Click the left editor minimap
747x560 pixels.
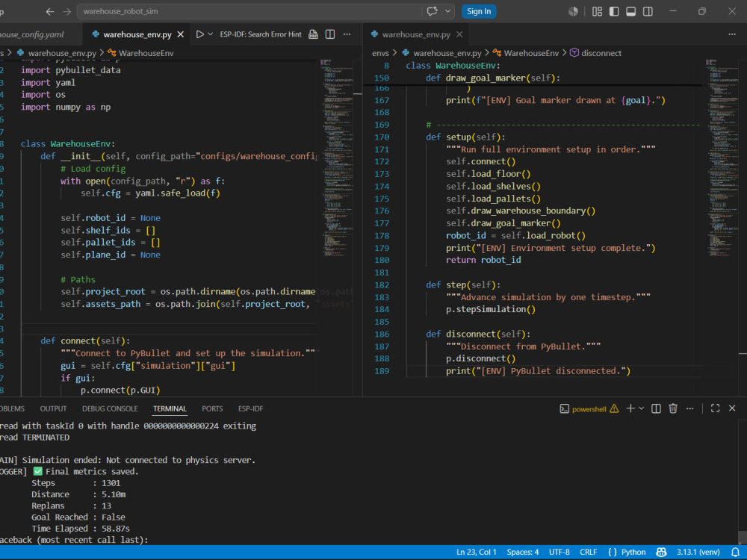click(x=336, y=157)
